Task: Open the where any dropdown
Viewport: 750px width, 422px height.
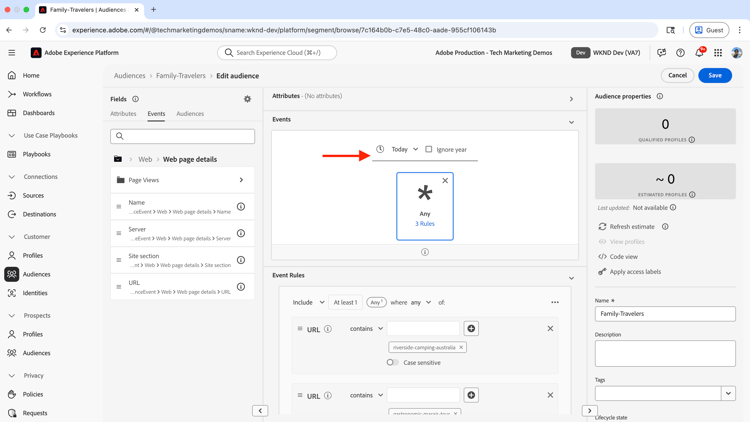Action: pos(421,302)
